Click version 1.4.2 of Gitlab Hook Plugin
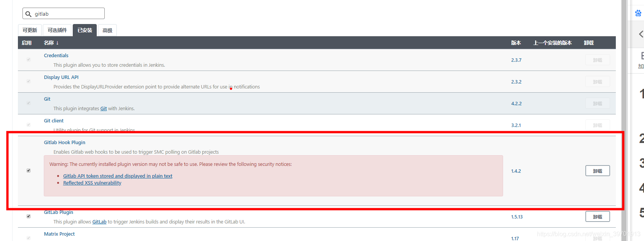The height and width of the screenshot is (241, 644). [516, 171]
